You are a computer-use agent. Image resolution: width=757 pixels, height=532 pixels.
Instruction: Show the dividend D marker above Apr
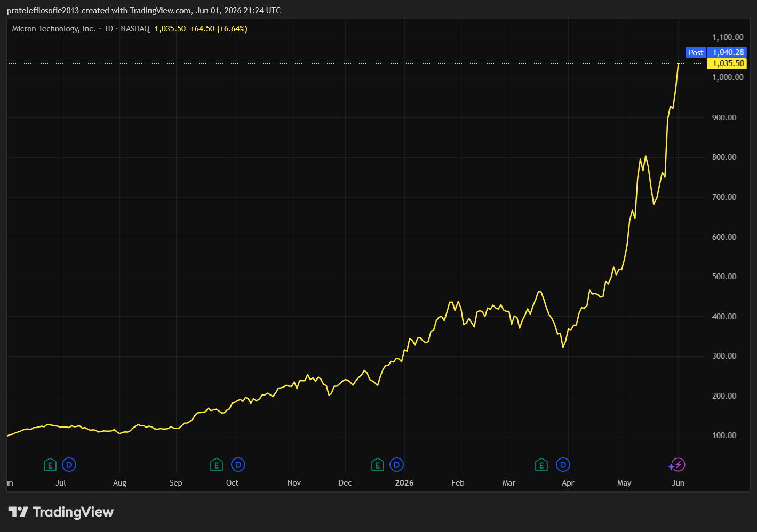pos(563,465)
